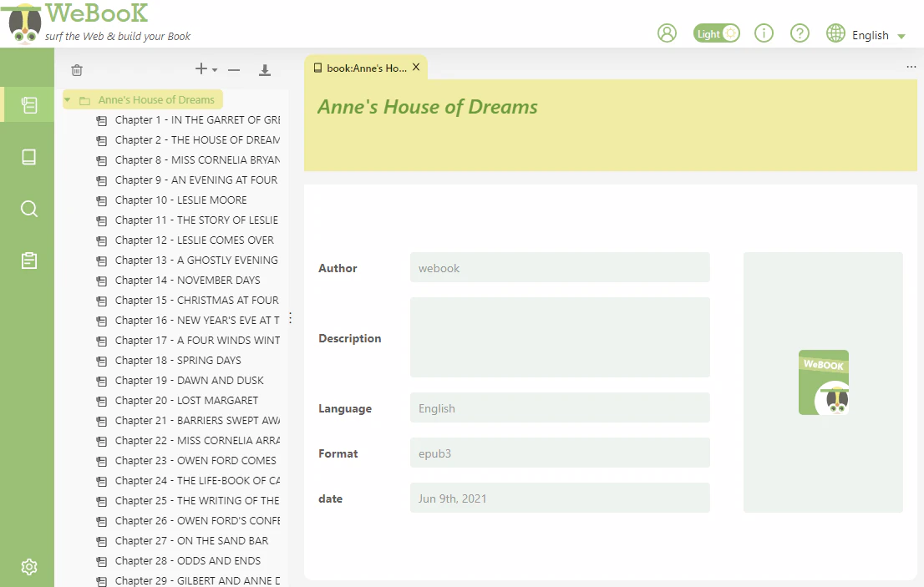Image resolution: width=924 pixels, height=587 pixels.
Task: Click the trash delete icon
Action: (77, 70)
